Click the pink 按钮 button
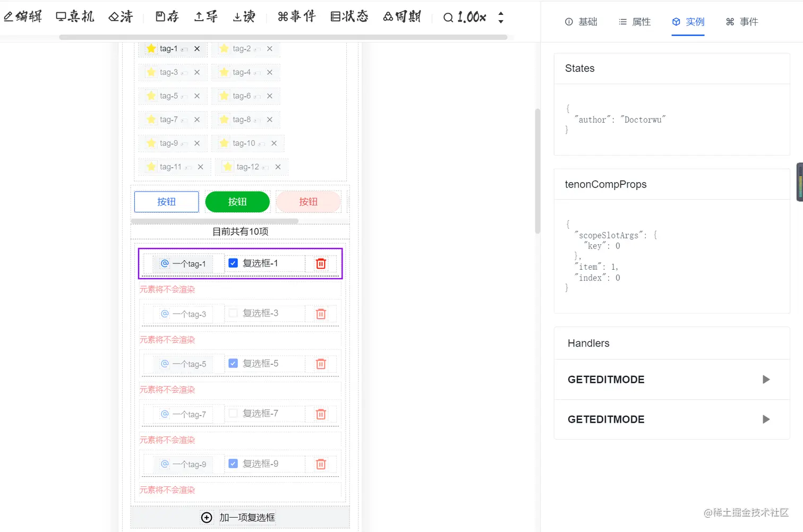This screenshot has width=803, height=532. point(309,202)
